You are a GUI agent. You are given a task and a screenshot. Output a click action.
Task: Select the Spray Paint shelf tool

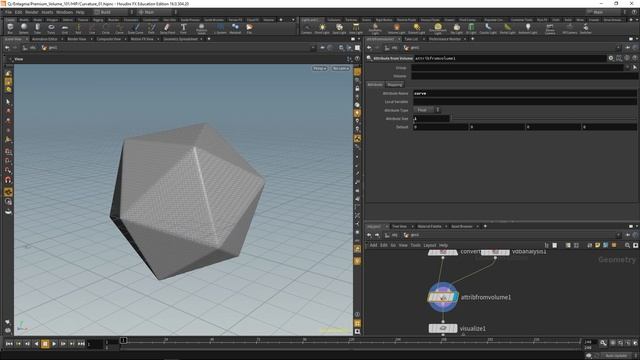pyautogui.click(x=167, y=29)
